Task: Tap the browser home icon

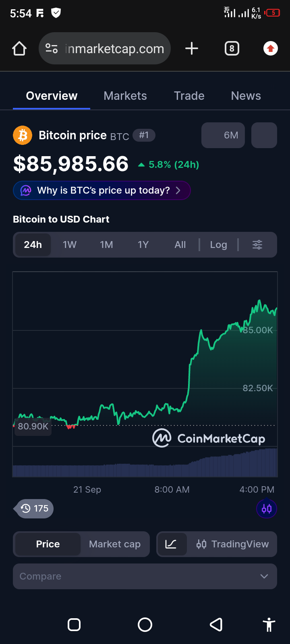Action: click(19, 49)
